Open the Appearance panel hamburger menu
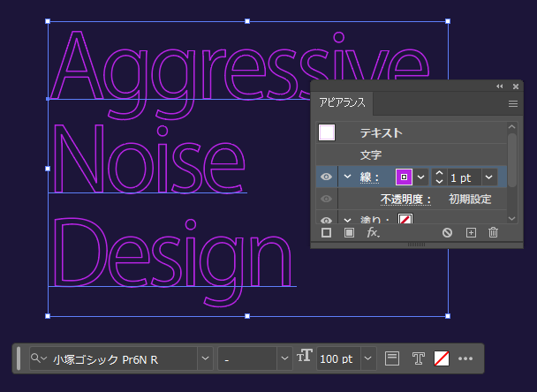The image size is (537, 392). (x=513, y=103)
